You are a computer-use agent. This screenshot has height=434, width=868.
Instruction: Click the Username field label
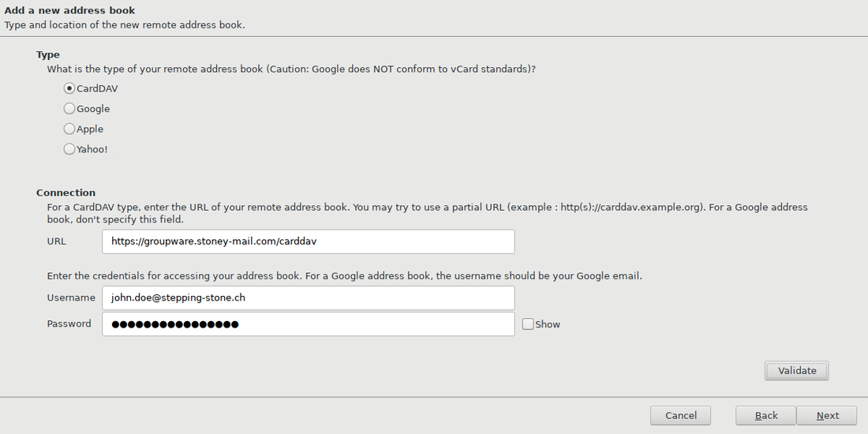pos(70,297)
